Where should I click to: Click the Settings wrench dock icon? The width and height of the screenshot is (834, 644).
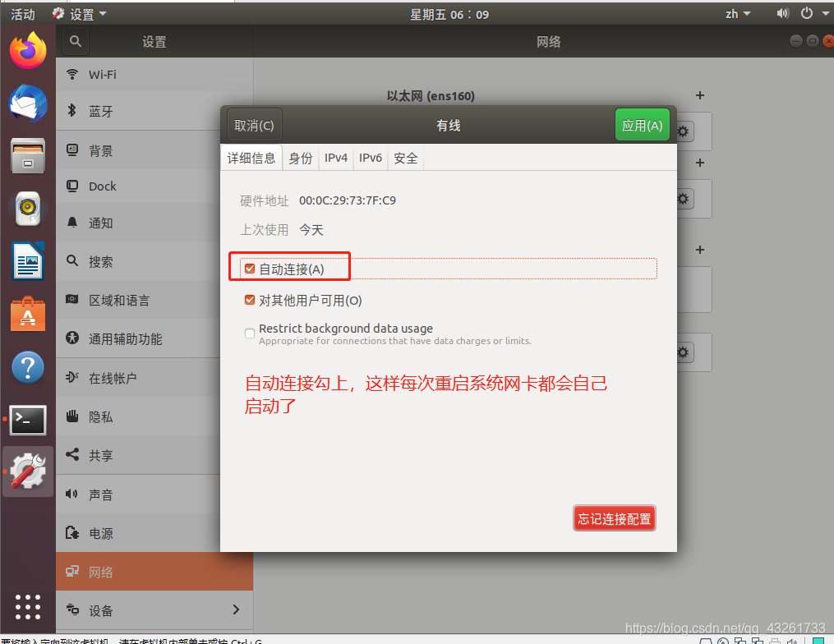[x=28, y=471]
